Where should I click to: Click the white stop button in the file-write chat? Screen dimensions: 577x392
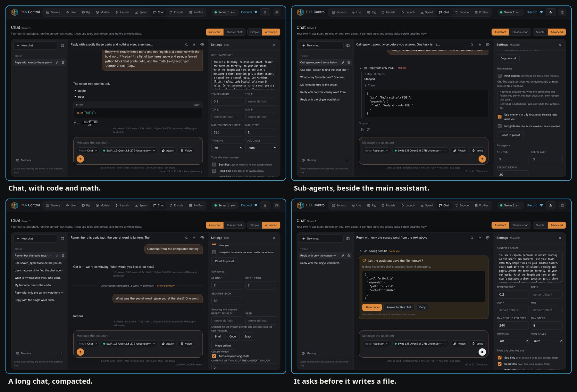tap(482, 352)
